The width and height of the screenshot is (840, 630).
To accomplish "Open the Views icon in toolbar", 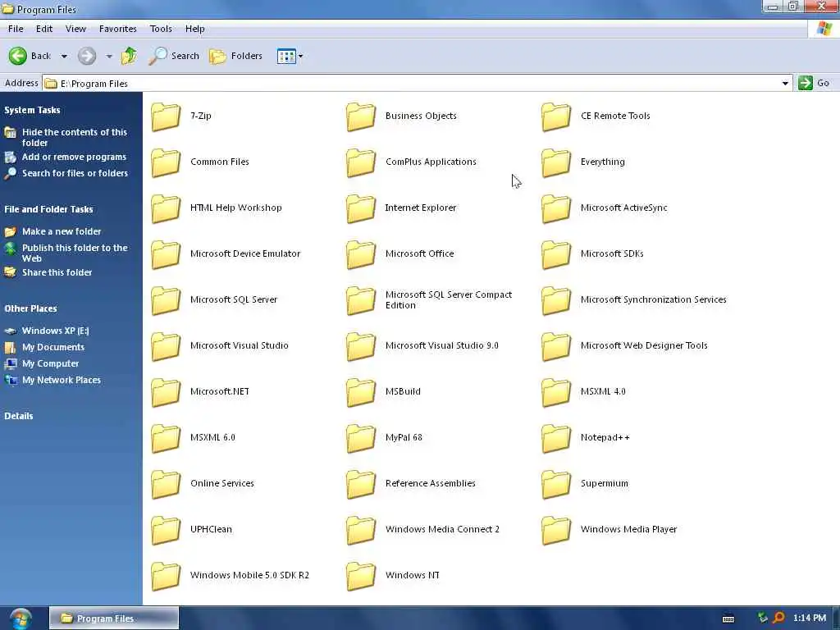I will coord(286,56).
